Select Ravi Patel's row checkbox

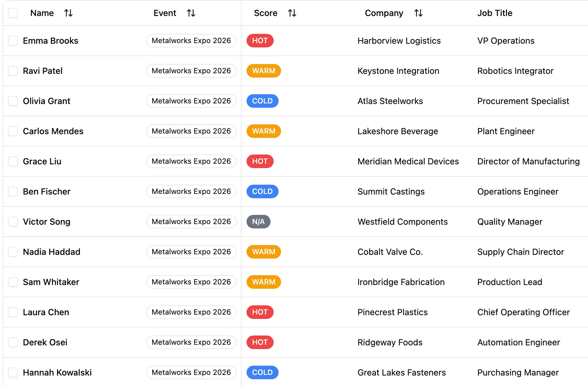coord(13,71)
